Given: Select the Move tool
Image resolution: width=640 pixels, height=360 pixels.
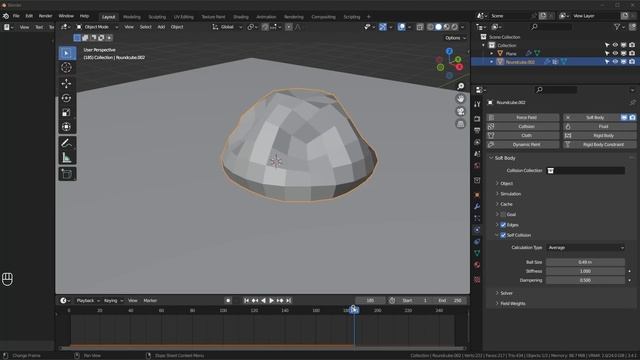Looking at the screenshot, I should (x=67, y=84).
